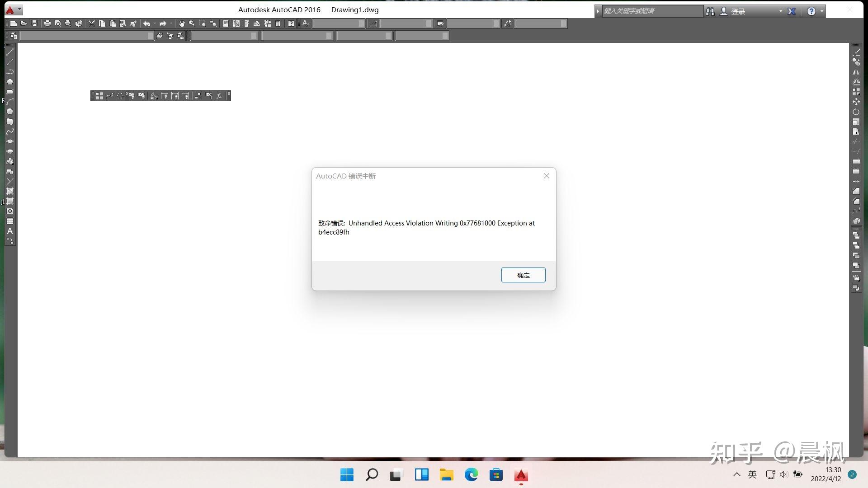Click the Hatch tool icon
Viewport: 868px width, 488px height.
(10, 191)
